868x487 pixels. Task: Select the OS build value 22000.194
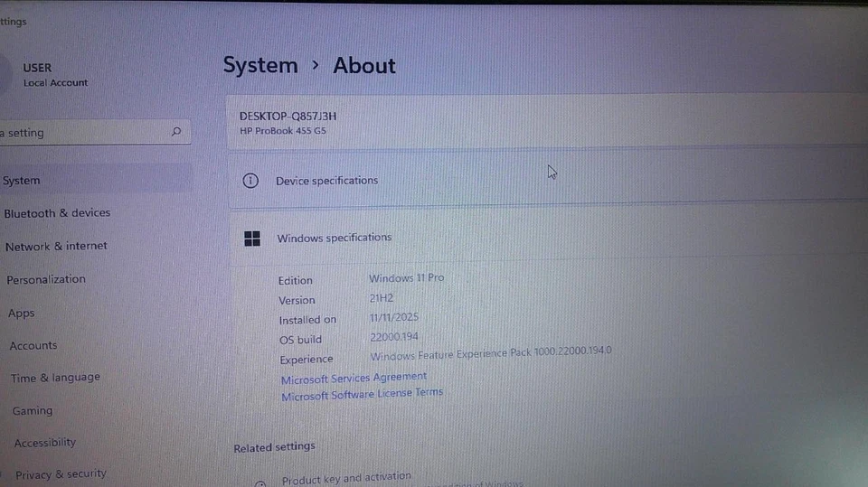[394, 337]
